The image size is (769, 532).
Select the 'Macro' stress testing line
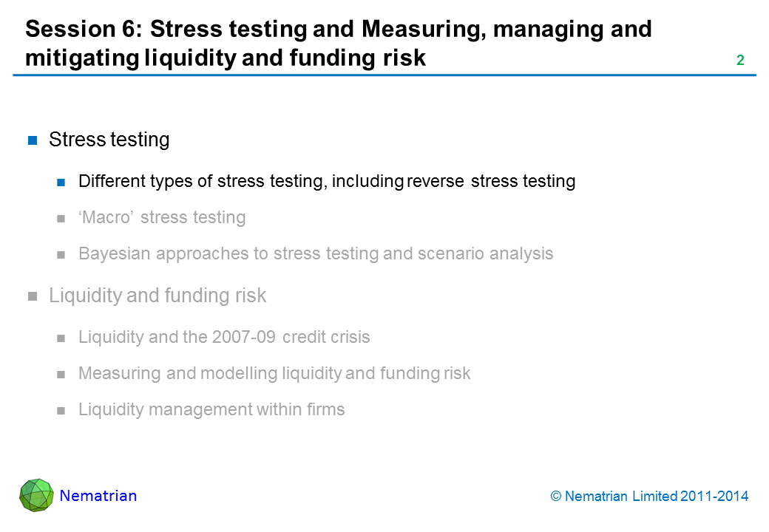[162, 217]
